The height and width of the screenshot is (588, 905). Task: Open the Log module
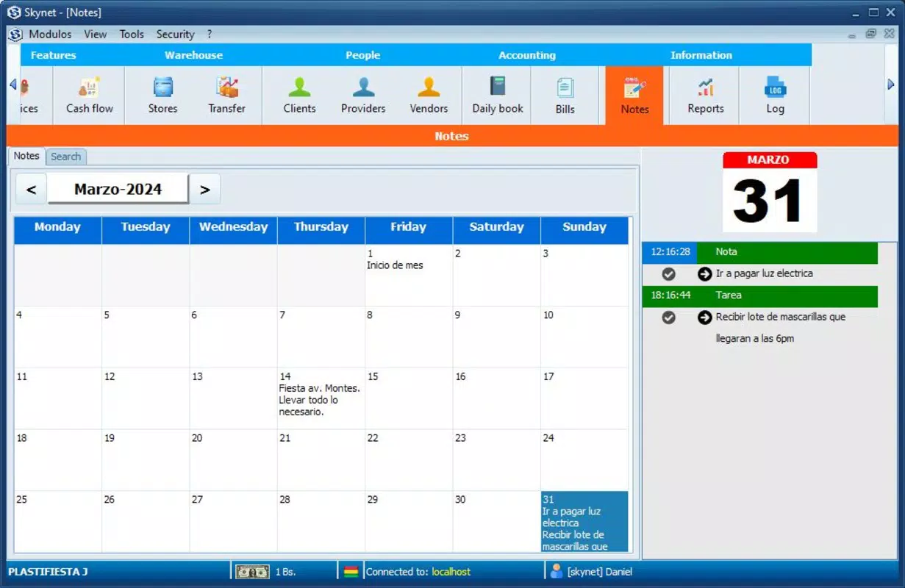[775, 96]
